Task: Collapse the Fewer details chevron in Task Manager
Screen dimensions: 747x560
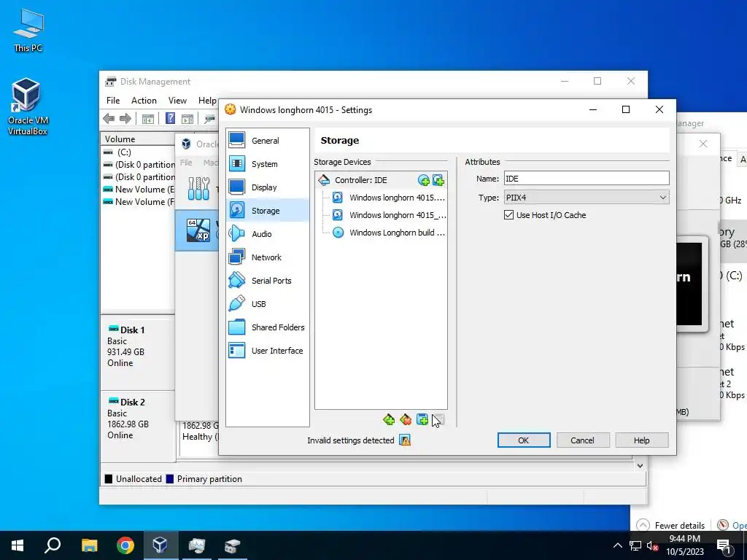Action: click(643, 525)
